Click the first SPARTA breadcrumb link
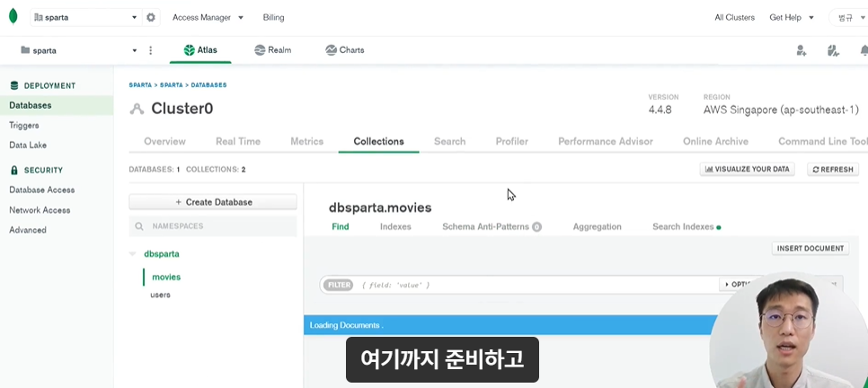The width and height of the screenshot is (868, 388). (140, 85)
